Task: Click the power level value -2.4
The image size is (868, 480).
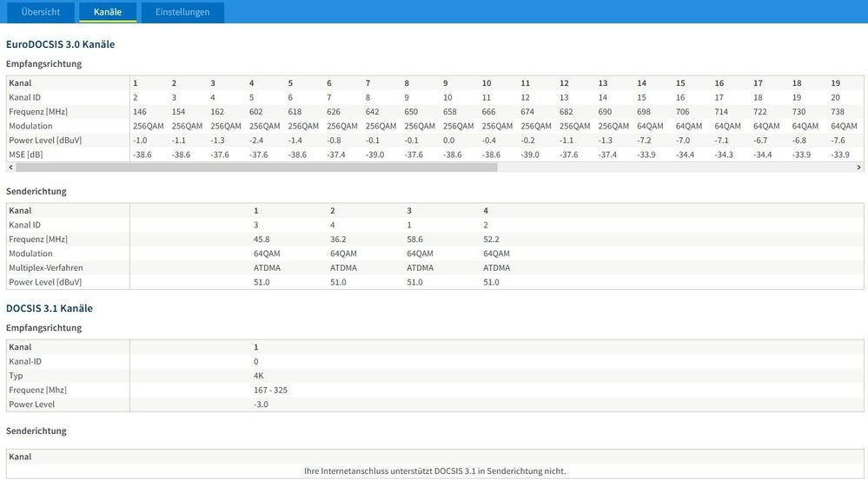Action: (x=256, y=141)
